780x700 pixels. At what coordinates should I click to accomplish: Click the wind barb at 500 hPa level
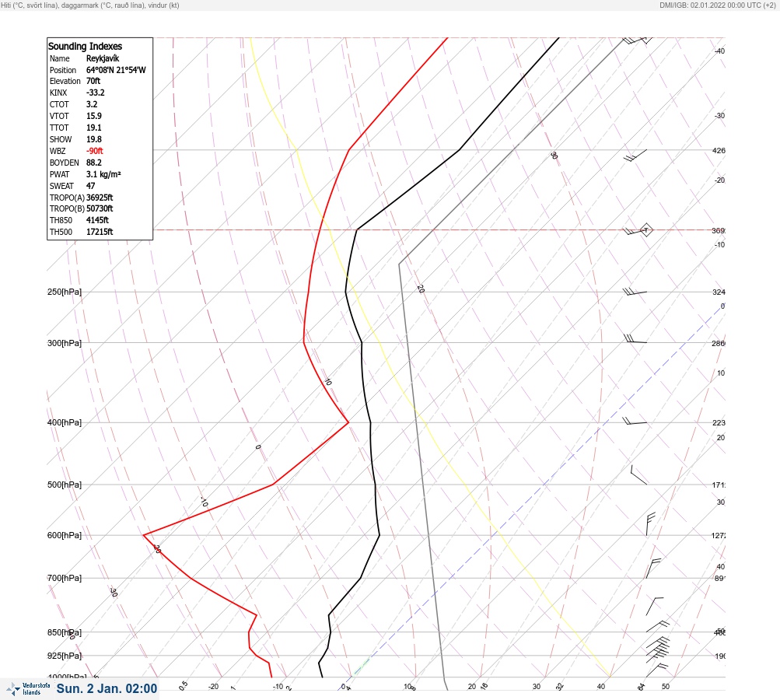click(x=638, y=474)
